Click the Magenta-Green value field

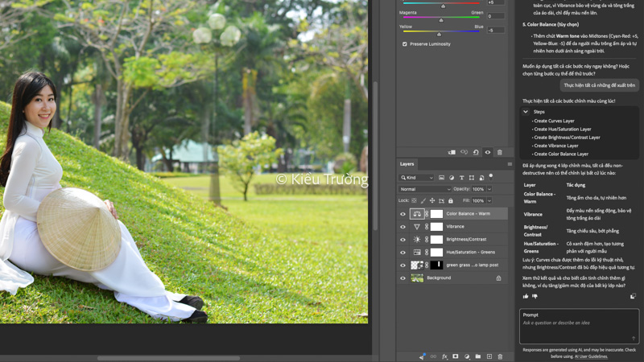click(x=495, y=16)
